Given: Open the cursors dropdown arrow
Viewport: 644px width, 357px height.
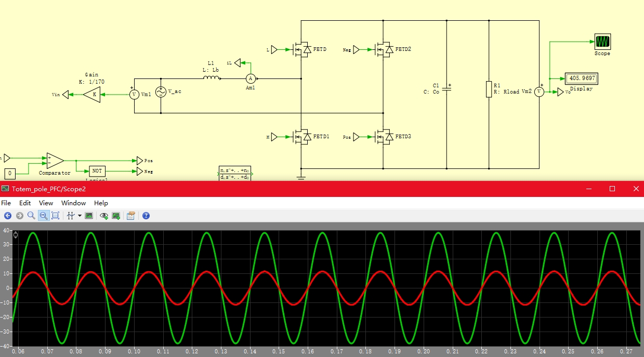Looking at the screenshot, I should coord(80,216).
